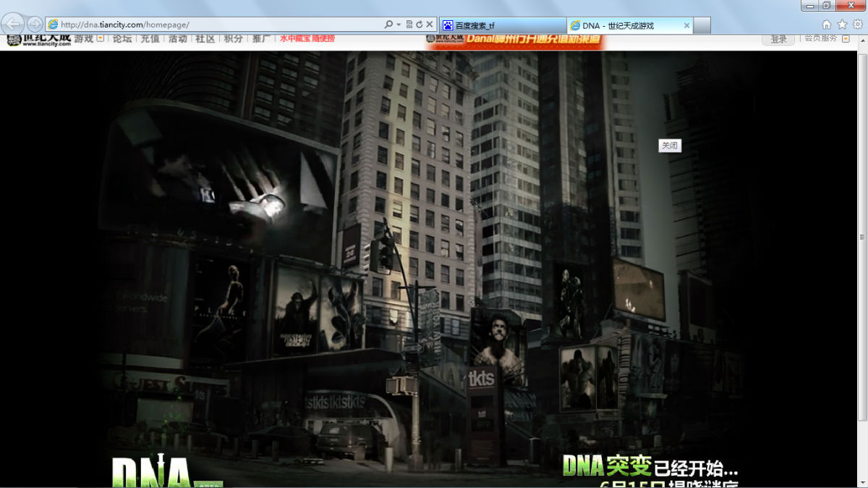Click the IE page icon in the address bar
Viewport: 868px width, 488px height.
53,25
